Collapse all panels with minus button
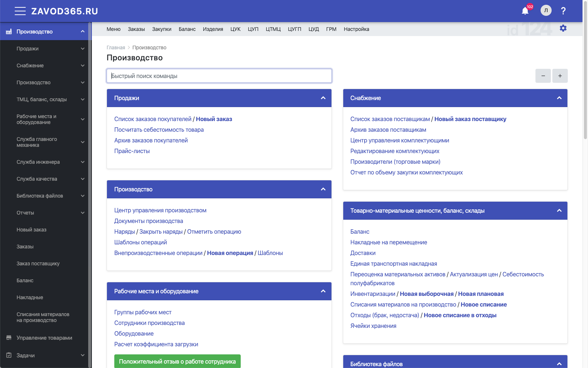 [x=543, y=76]
